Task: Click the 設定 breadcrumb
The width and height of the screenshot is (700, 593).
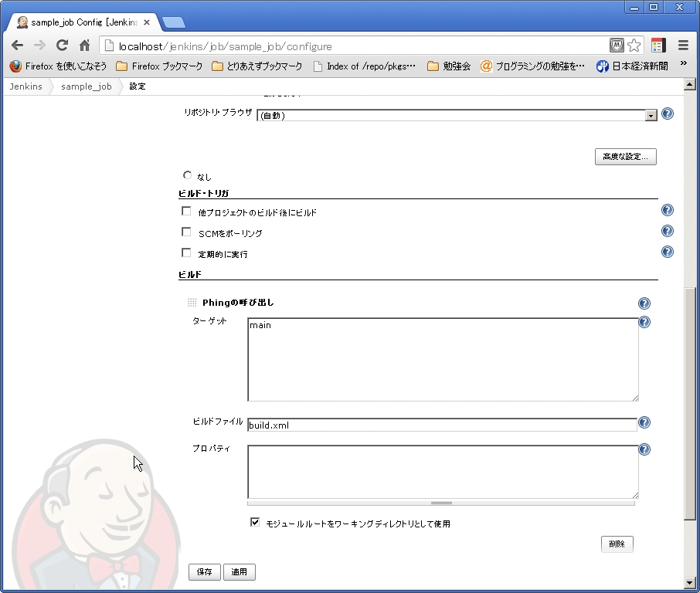Action: [x=138, y=86]
